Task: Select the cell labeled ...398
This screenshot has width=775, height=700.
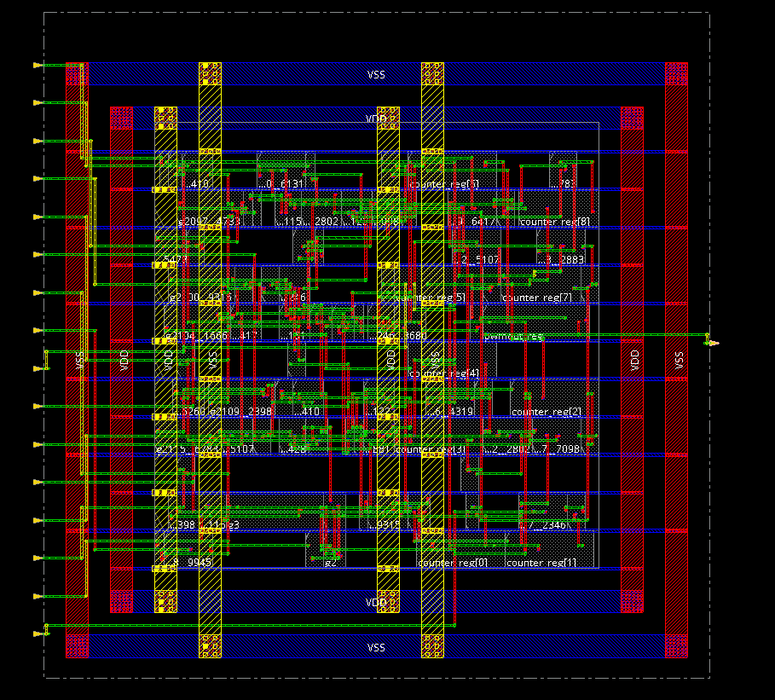Action: pos(182,525)
